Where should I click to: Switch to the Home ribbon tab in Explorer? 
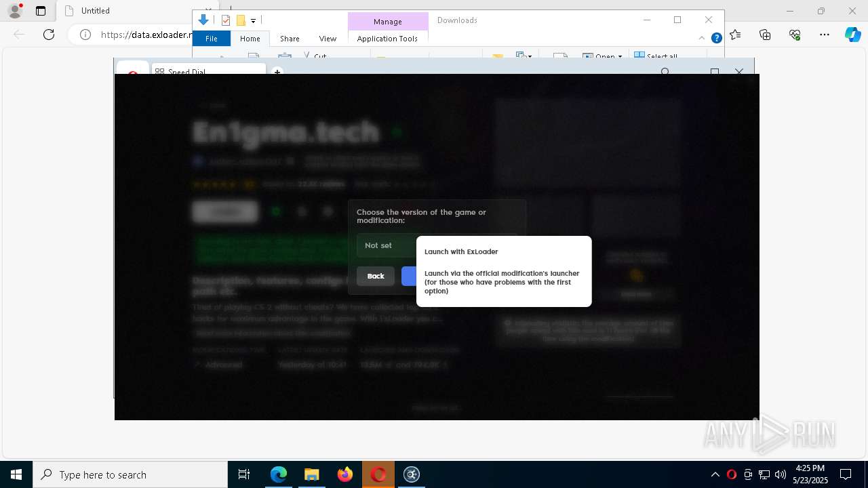(250, 39)
